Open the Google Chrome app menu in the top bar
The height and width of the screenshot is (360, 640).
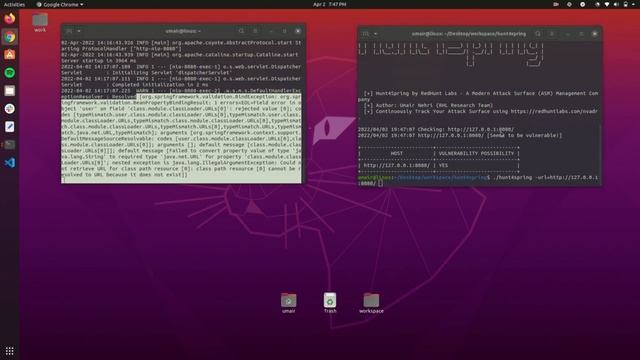60,4
